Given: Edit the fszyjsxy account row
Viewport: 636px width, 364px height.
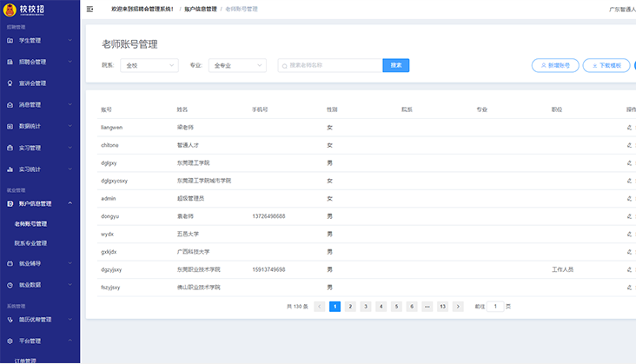Looking at the screenshot, I should pos(629,288).
